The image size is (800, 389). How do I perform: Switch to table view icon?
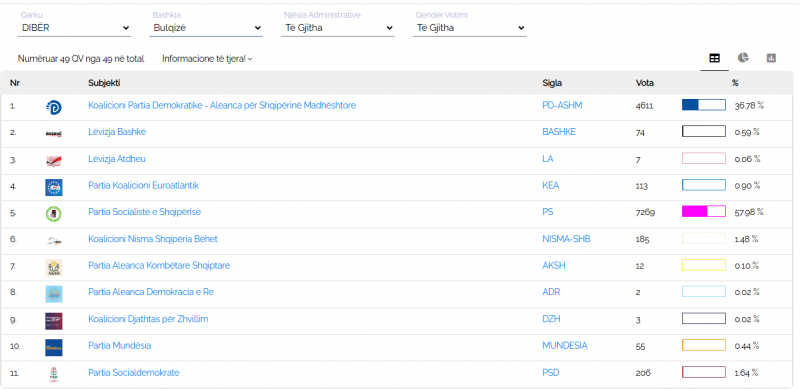pyautogui.click(x=714, y=58)
